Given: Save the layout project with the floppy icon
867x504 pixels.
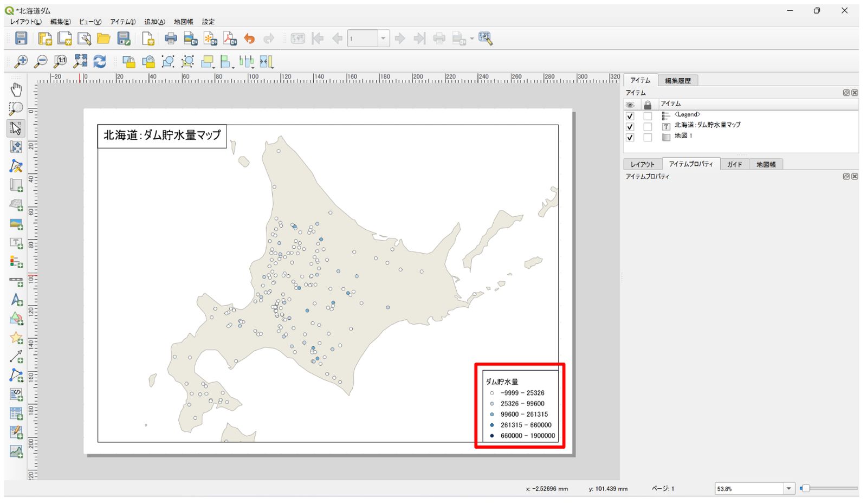Looking at the screenshot, I should pyautogui.click(x=21, y=38).
